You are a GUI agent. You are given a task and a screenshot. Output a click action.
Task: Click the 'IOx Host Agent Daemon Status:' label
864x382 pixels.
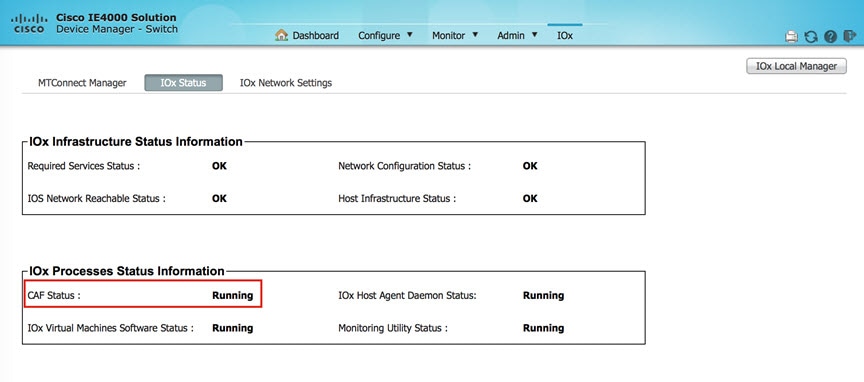[407, 295]
